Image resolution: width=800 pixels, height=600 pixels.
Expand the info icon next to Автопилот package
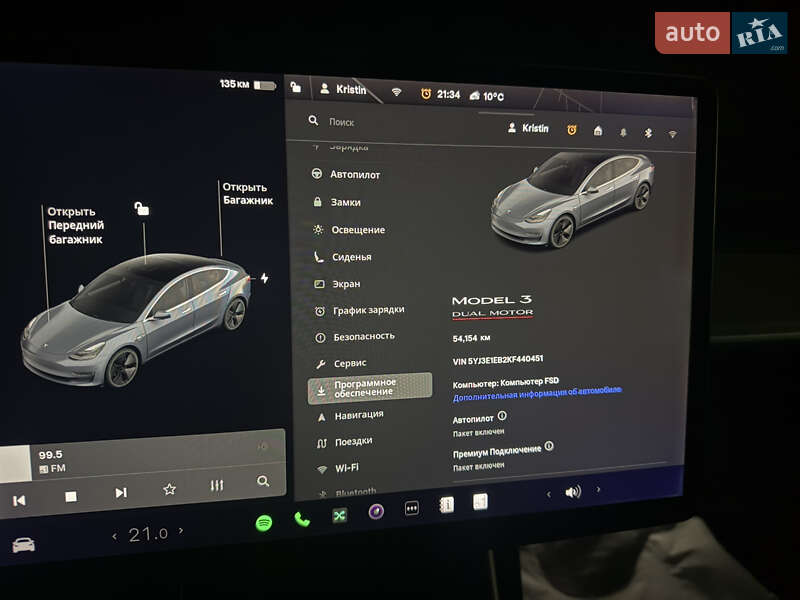pyautogui.click(x=501, y=417)
